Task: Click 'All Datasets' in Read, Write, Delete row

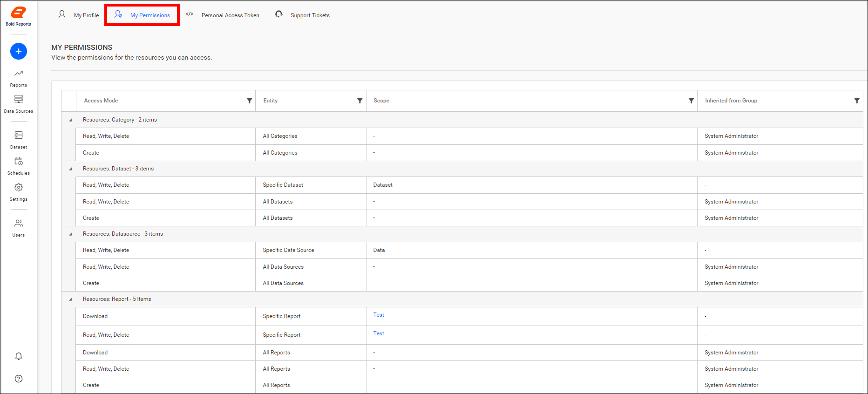Action: pos(278,202)
